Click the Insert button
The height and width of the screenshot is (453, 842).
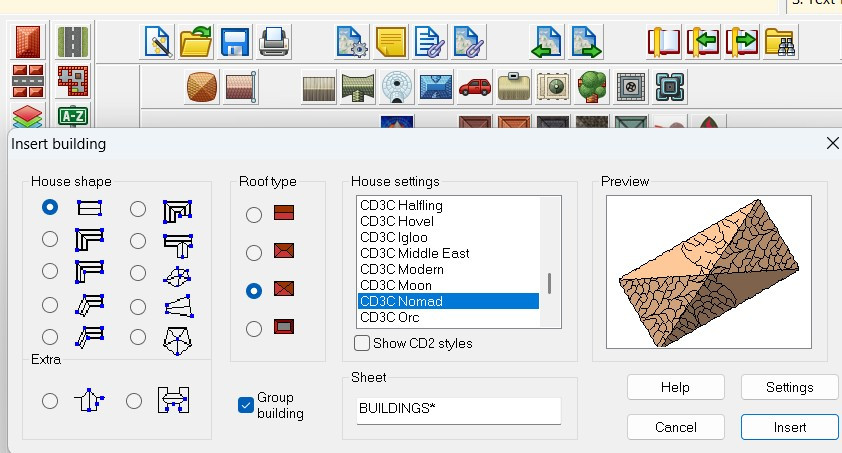(789, 427)
